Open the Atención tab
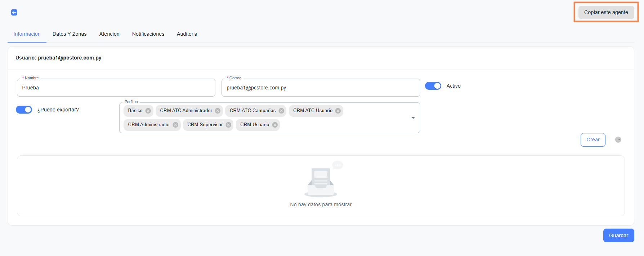The image size is (644, 256). point(109,34)
